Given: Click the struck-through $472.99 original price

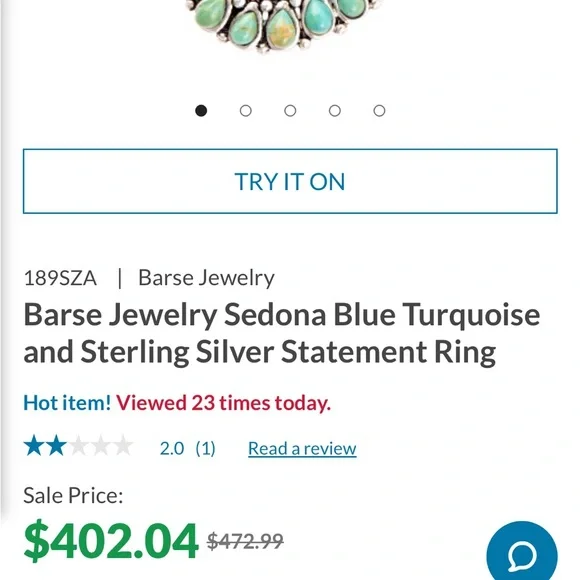Looking at the screenshot, I should tap(245, 542).
